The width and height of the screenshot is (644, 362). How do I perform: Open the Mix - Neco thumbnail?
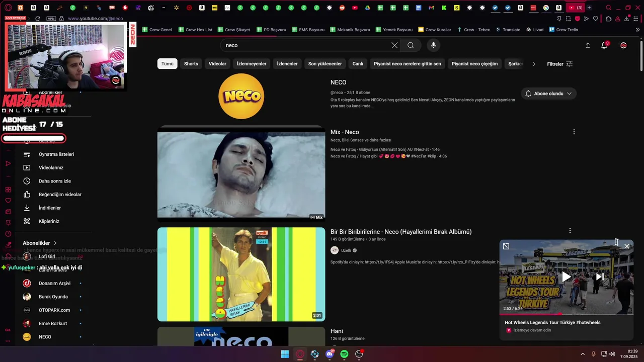242,173
